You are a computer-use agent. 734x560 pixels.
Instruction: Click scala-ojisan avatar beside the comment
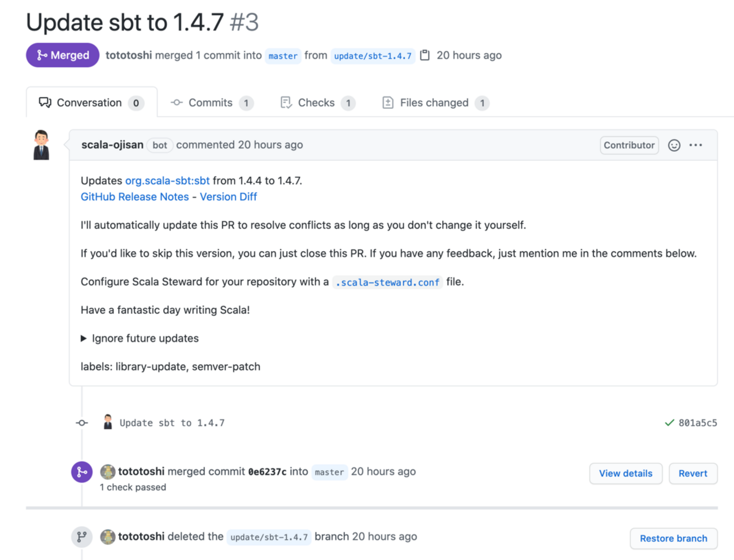(x=41, y=145)
